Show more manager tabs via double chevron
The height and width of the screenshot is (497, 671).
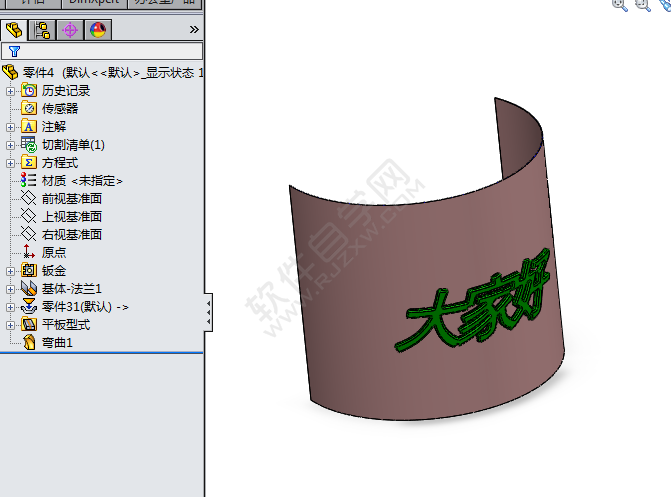[193, 30]
